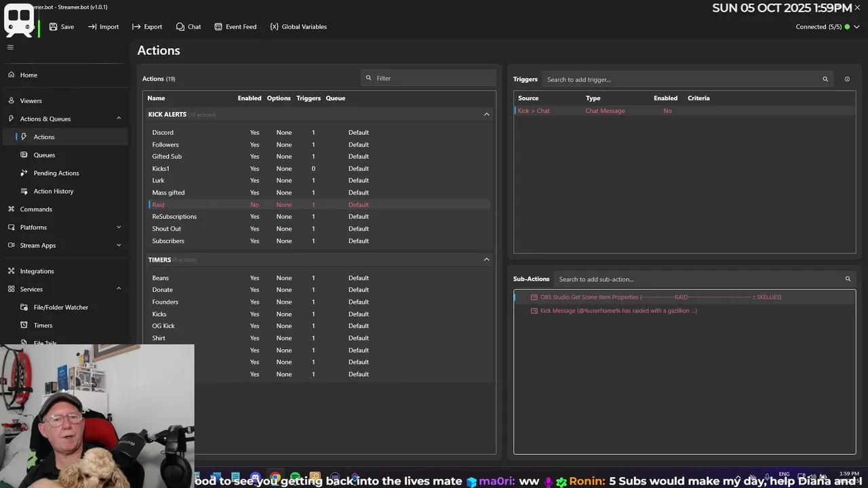Toggle the hamburger sidebar menu

(x=10, y=47)
